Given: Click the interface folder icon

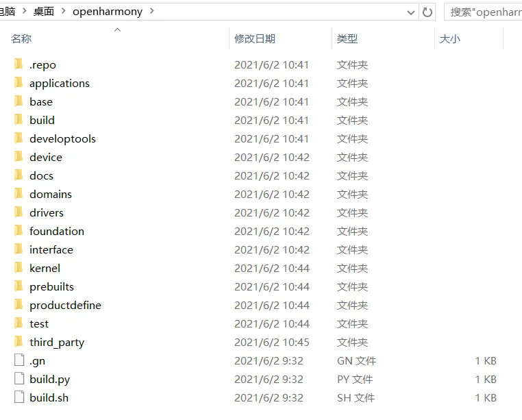Looking at the screenshot, I should 19,249.
